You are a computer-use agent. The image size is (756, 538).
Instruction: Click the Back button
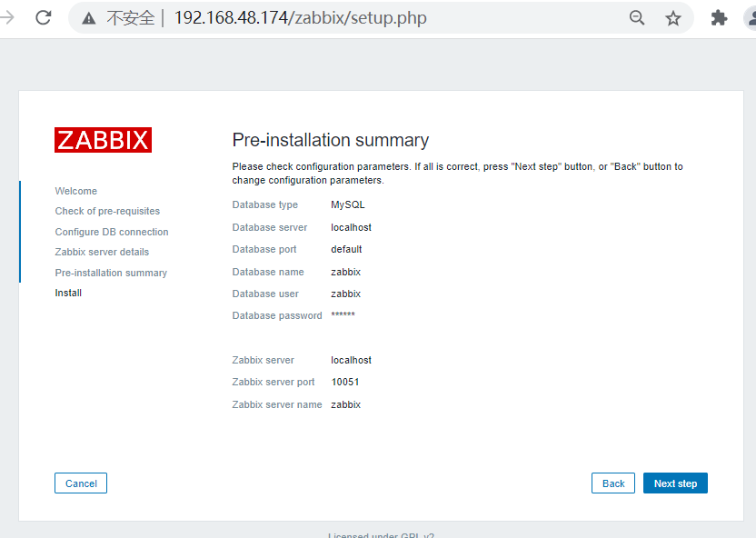(x=613, y=483)
